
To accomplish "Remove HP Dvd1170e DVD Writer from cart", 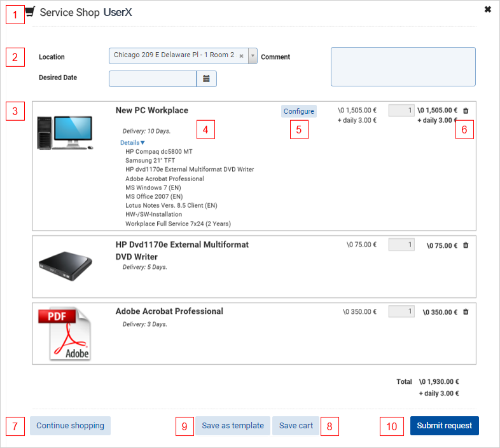I will (466, 245).
